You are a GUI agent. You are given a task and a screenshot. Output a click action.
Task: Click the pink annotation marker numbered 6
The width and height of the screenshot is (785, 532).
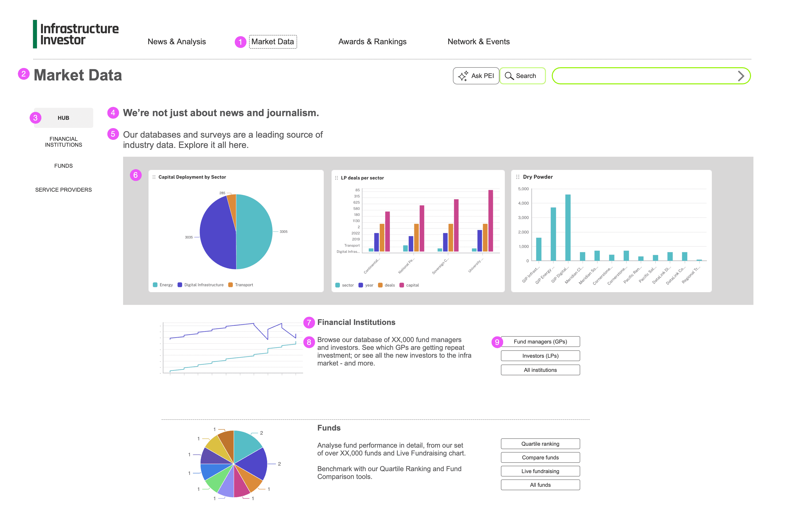[136, 175]
